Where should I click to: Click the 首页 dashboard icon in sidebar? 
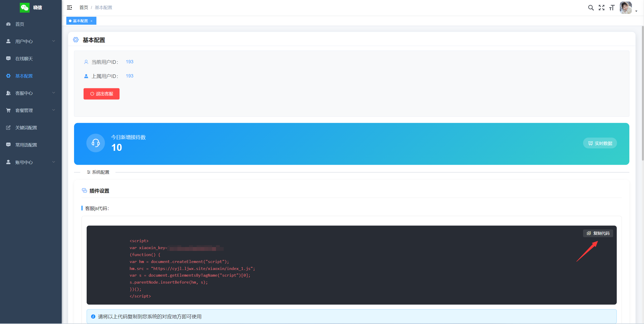(8, 24)
